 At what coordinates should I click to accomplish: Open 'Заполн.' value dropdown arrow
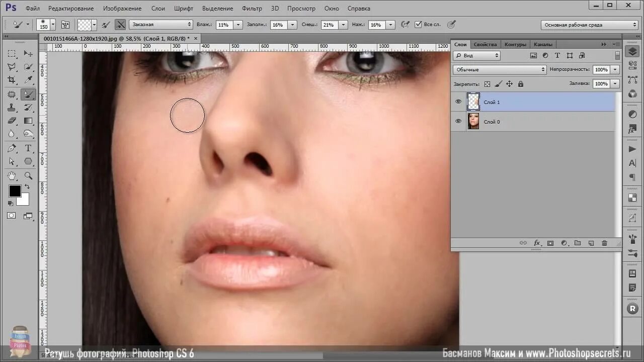tap(292, 25)
